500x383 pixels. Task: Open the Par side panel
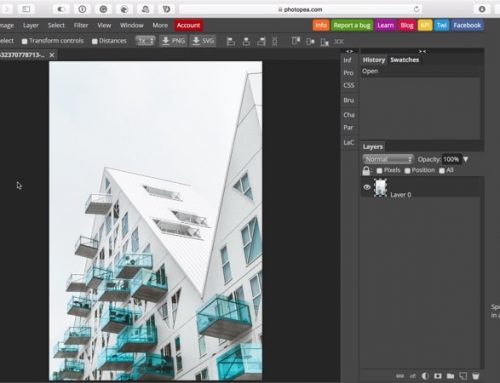coord(348,128)
